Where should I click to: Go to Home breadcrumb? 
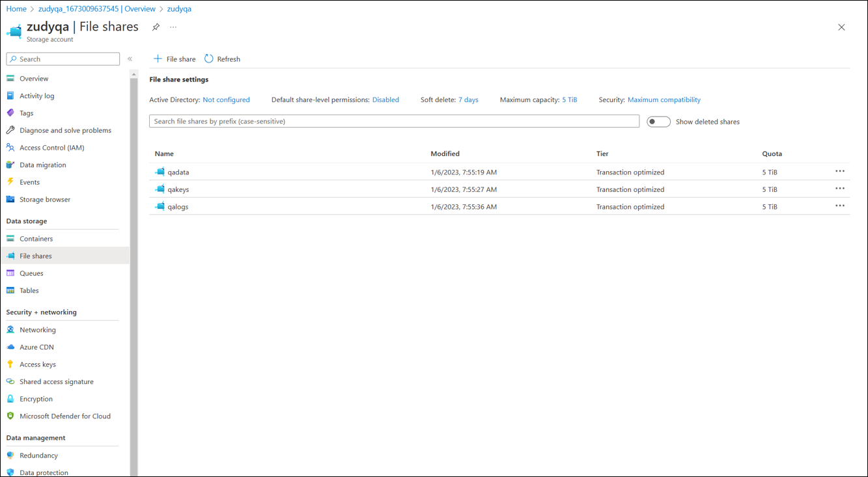tap(16, 9)
